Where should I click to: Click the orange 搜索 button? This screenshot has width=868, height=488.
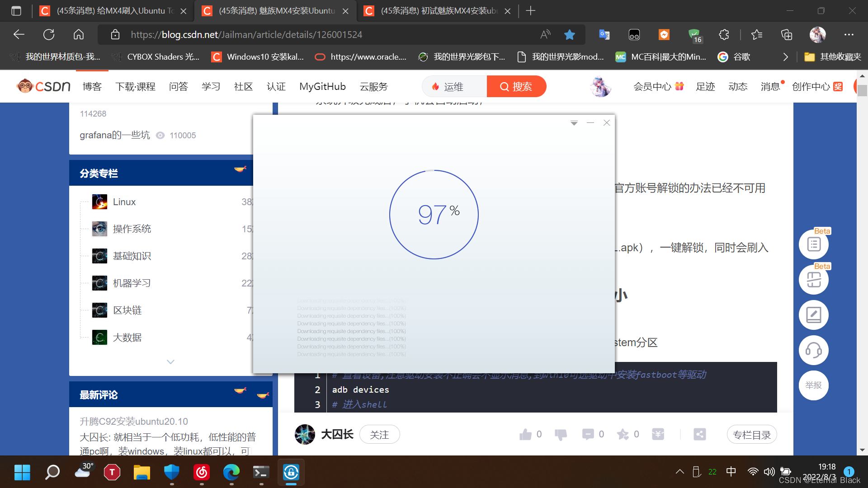[x=516, y=87]
